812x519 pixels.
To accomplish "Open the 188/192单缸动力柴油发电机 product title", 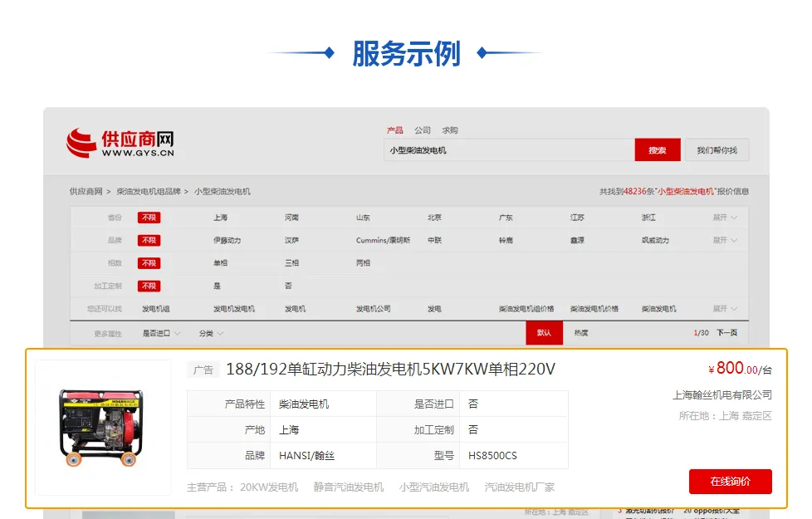I will (390, 370).
